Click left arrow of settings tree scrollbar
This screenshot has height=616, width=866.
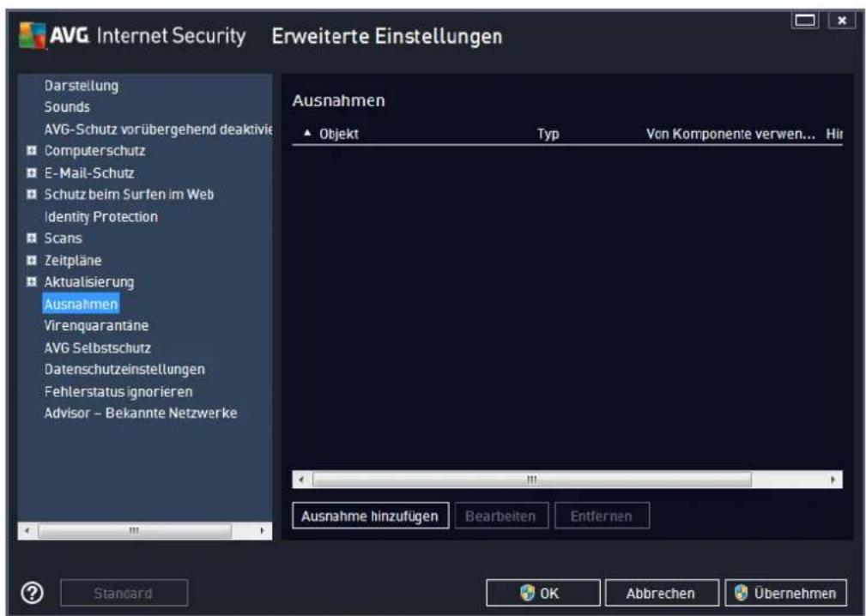[27, 531]
